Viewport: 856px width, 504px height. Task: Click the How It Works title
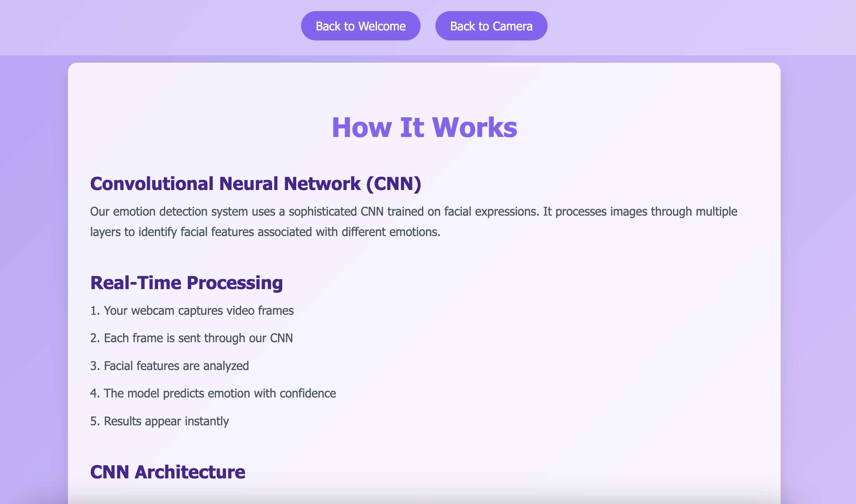click(x=424, y=127)
